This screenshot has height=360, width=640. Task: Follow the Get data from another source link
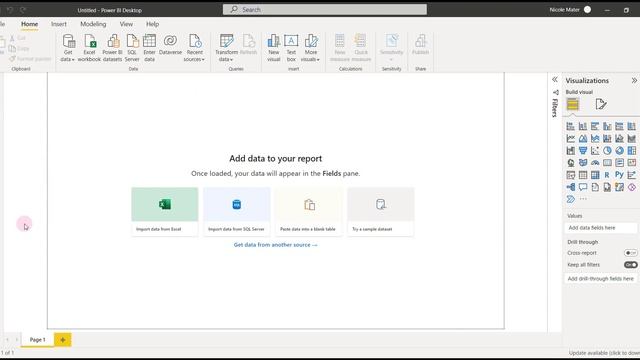[276, 245]
